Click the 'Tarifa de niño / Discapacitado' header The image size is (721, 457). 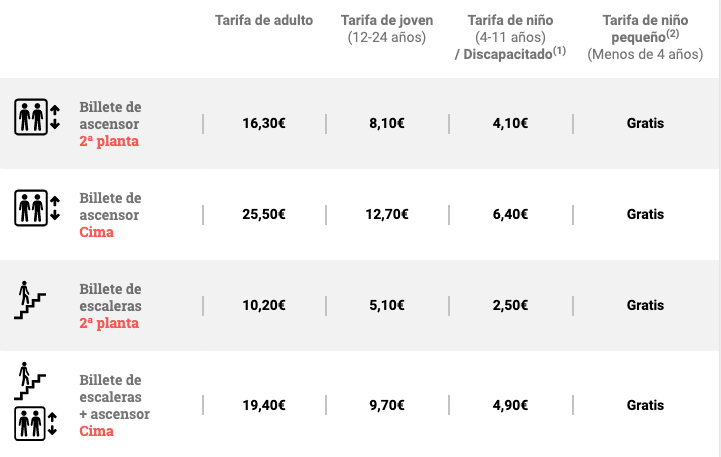pyautogui.click(x=510, y=37)
